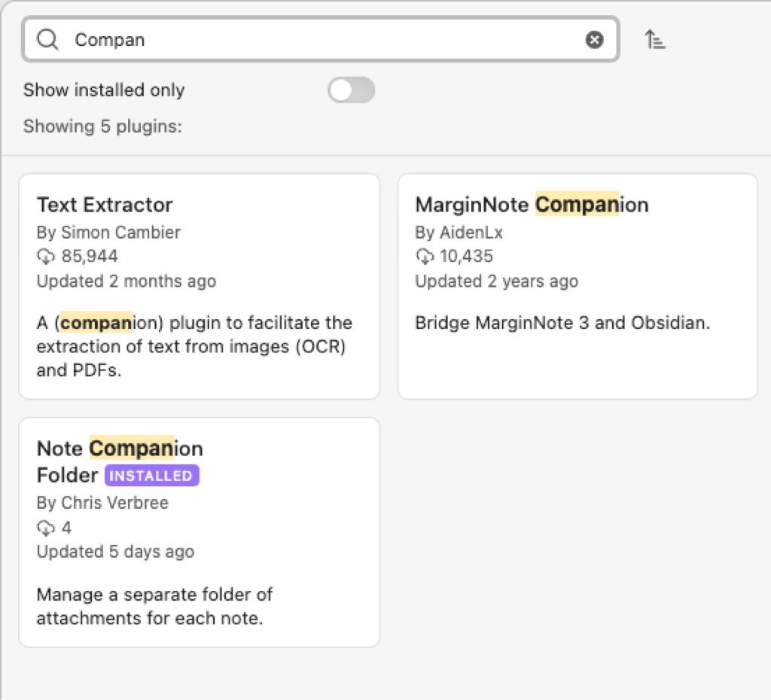Click the INSTALLED badge on Note Companion Folder

pyautogui.click(x=151, y=475)
